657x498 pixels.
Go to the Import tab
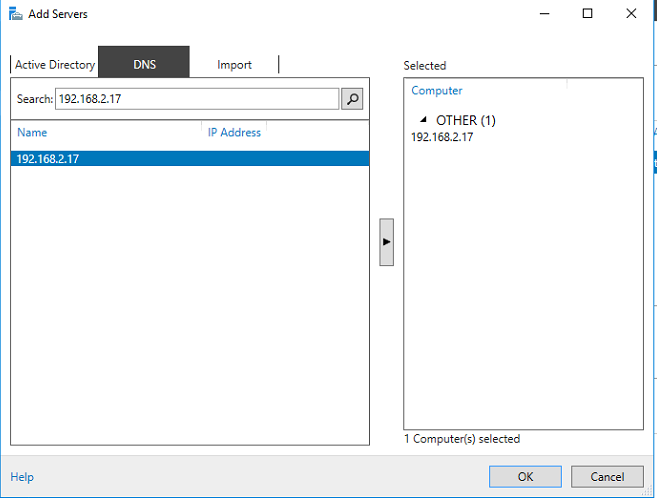click(x=234, y=65)
